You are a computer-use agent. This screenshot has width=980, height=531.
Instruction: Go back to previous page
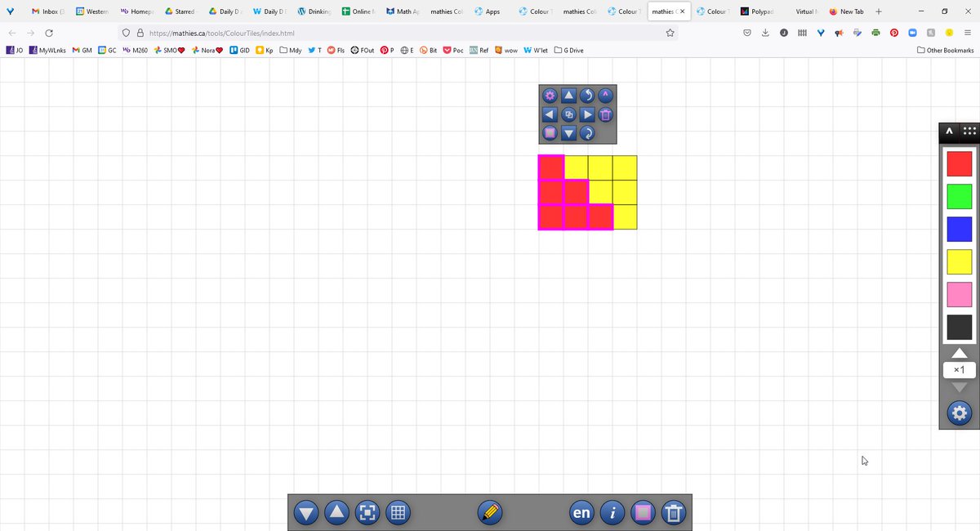(11, 33)
